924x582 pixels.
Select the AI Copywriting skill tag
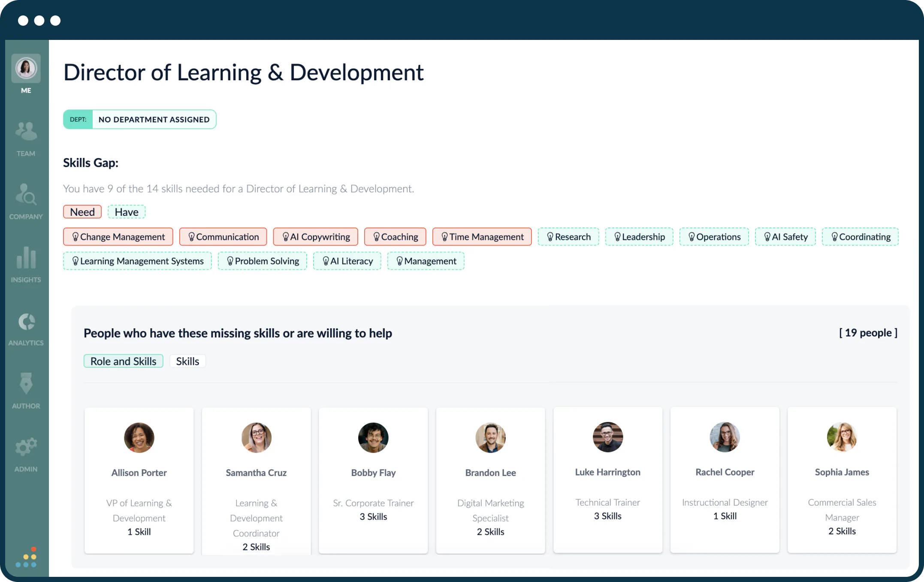316,237
